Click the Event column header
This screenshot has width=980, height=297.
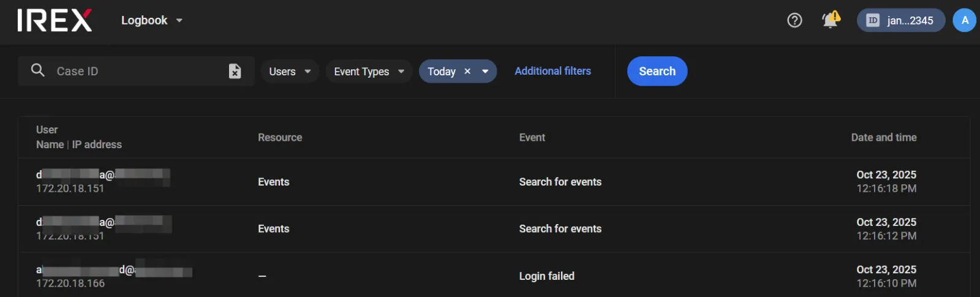[x=532, y=137]
